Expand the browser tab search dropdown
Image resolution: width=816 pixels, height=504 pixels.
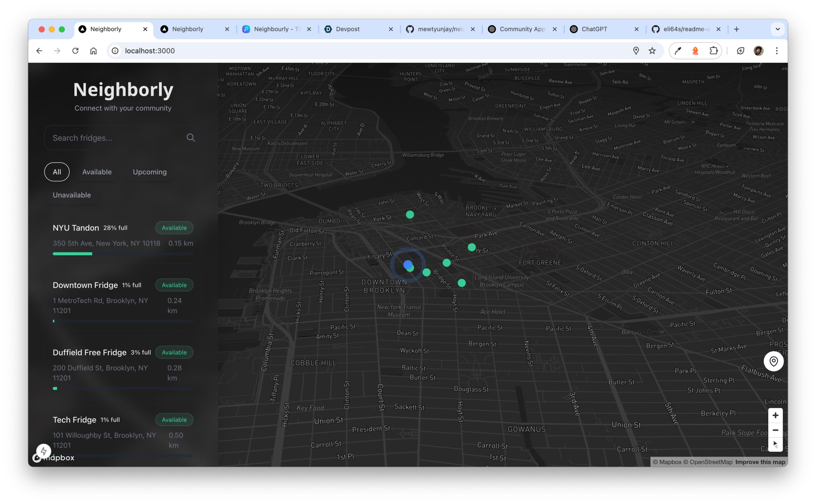tap(777, 29)
